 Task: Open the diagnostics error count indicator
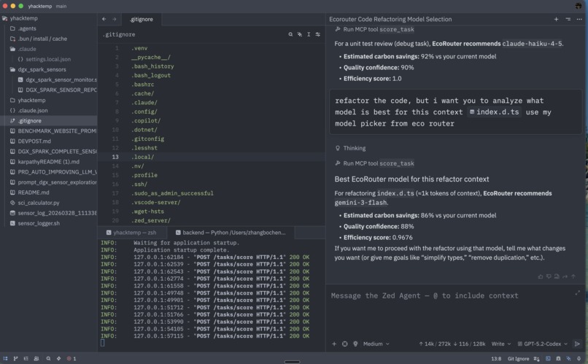click(71, 358)
